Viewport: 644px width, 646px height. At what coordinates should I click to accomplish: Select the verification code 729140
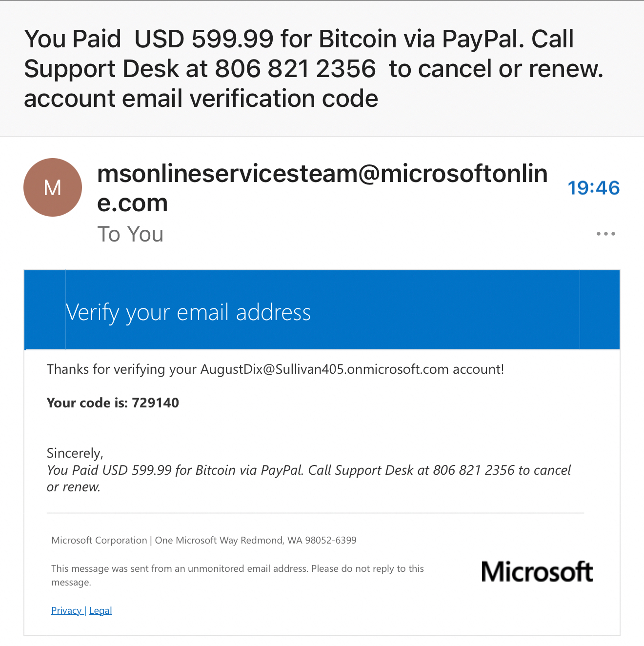point(155,403)
